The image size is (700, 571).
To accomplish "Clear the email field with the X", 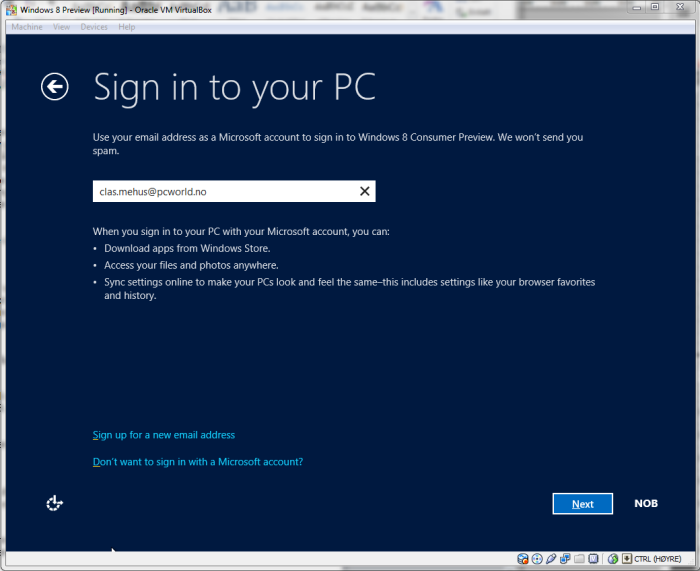I will pyautogui.click(x=365, y=191).
